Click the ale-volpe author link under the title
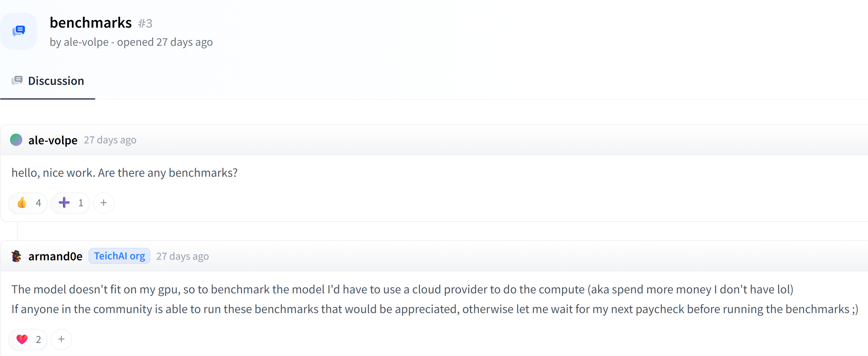The height and width of the screenshot is (356, 868). pos(86,42)
